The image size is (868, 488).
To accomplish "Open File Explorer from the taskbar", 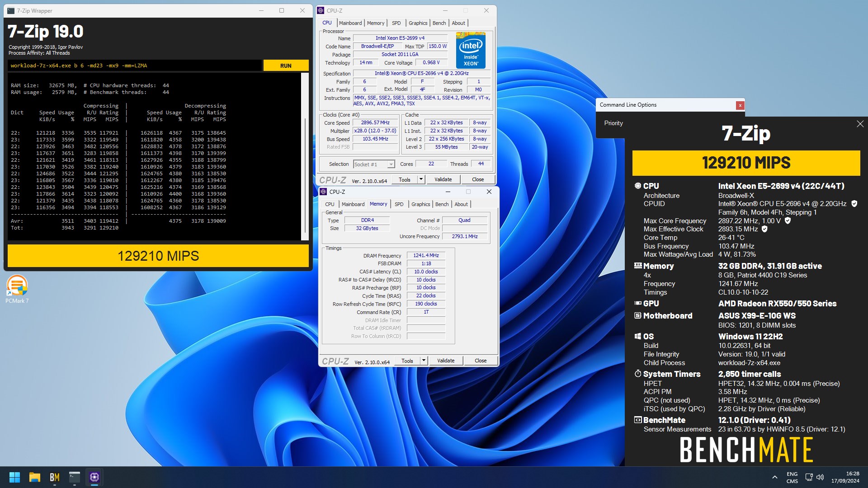I will pos(35,477).
